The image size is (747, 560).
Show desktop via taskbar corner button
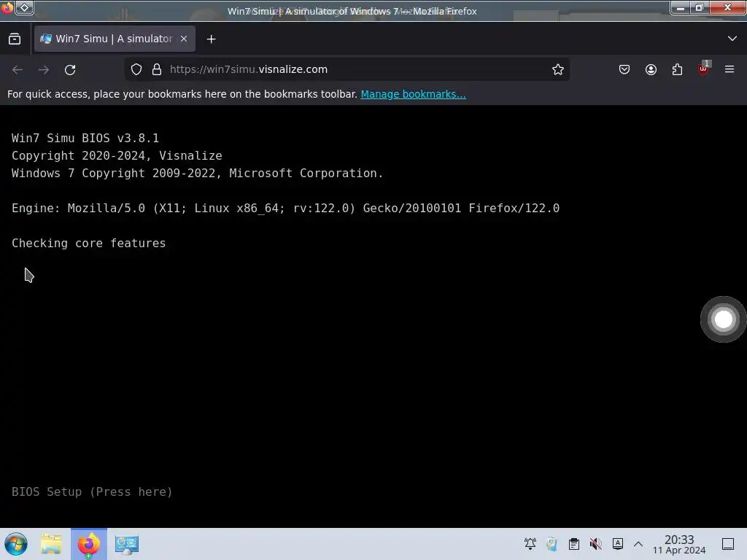(728, 544)
